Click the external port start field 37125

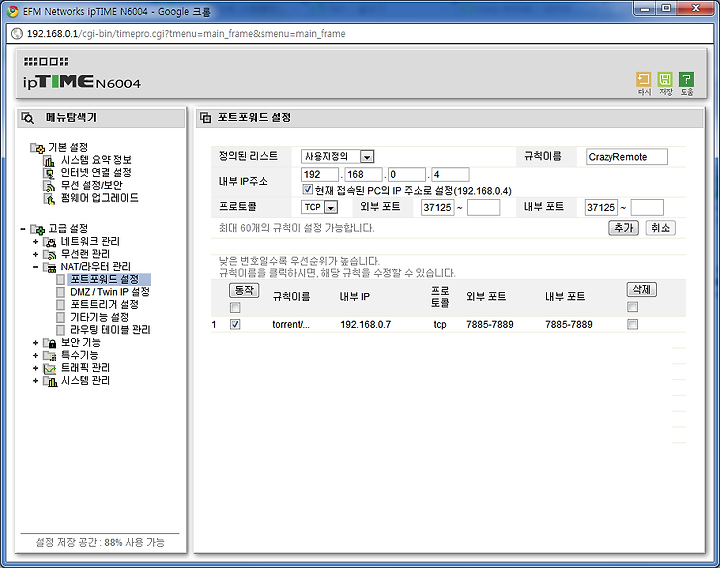(437, 208)
